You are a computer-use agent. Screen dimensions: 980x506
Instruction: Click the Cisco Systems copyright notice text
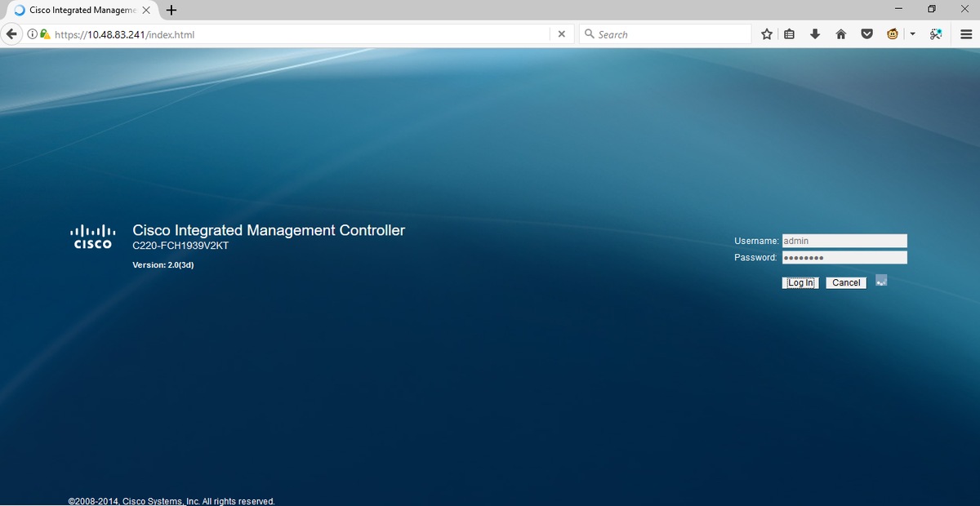tap(171, 501)
